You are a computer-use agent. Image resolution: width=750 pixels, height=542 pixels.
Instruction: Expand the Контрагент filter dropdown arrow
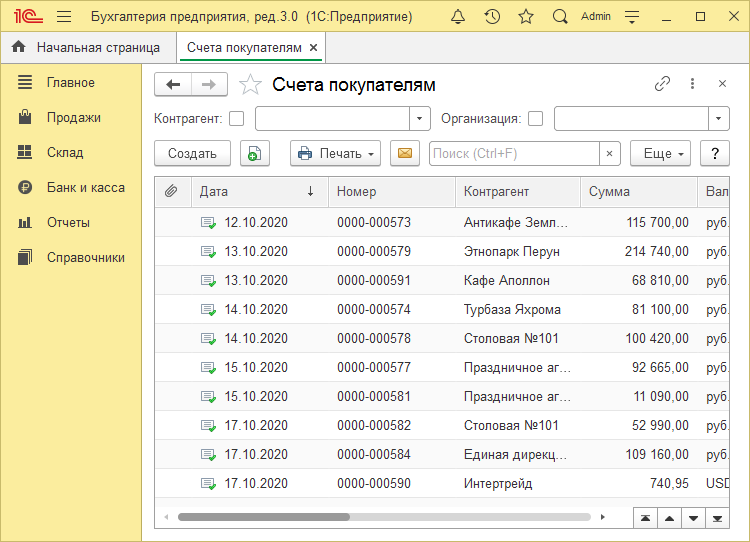tap(419, 119)
